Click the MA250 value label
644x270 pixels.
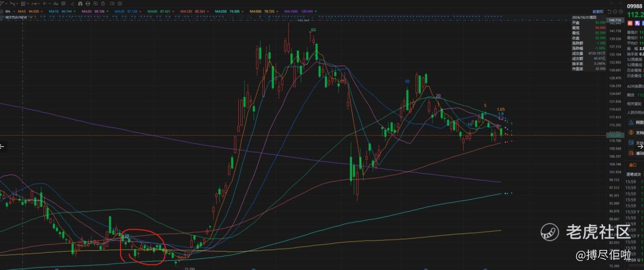[227, 11]
